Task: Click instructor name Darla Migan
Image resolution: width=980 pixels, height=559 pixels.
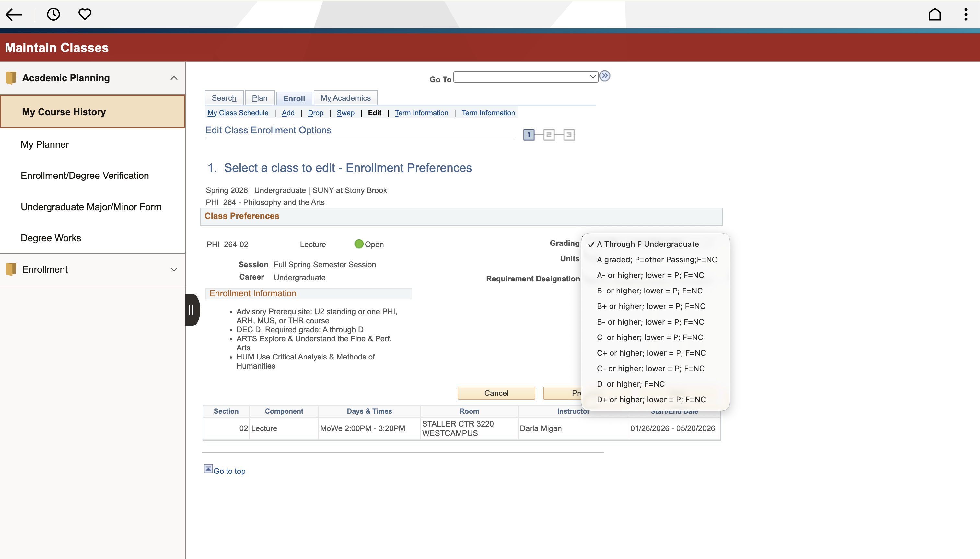Action: point(541,428)
